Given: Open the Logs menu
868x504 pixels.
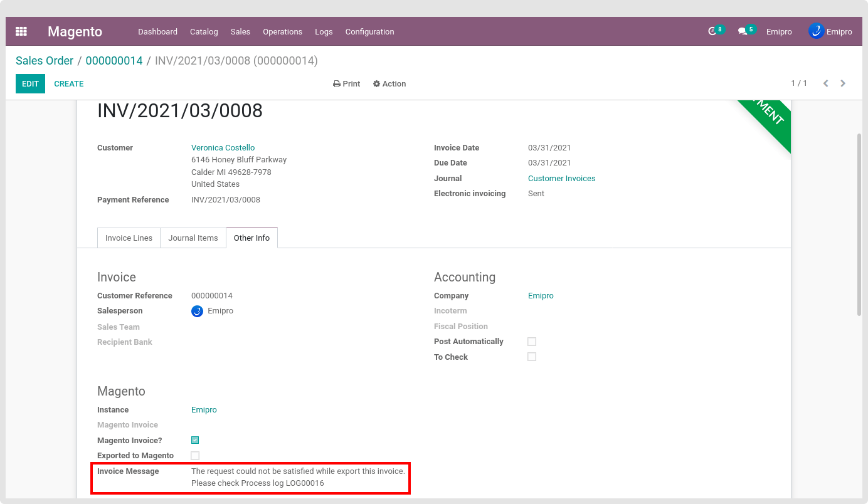Looking at the screenshot, I should 324,31.
